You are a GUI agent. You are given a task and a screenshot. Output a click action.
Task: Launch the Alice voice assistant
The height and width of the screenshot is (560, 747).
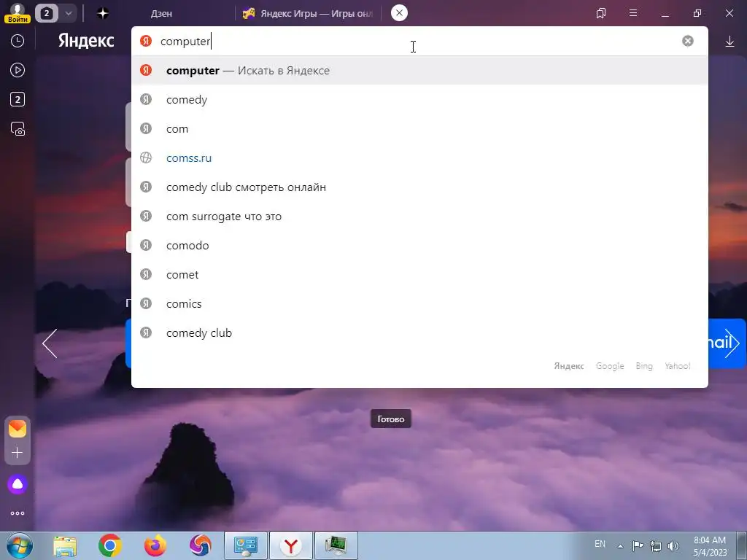click(18, 484)
